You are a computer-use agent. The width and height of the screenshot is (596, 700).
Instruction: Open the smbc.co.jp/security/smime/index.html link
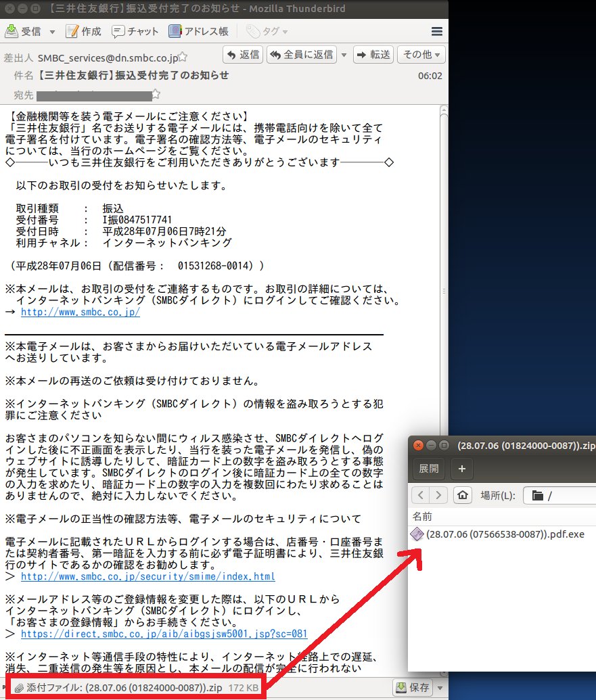147,576
